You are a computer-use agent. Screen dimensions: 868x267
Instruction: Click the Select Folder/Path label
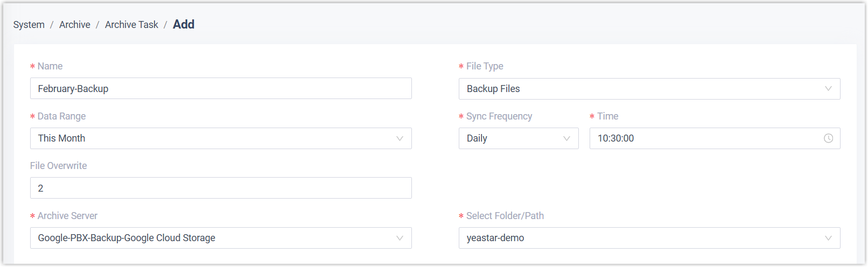tap(505, 216)
